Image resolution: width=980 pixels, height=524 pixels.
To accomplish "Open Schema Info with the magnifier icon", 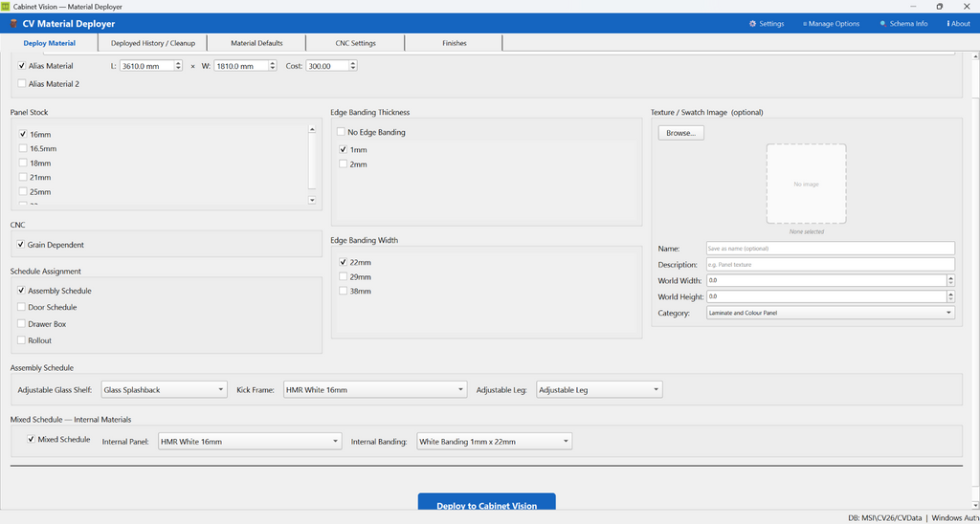I will coord(883,24).
